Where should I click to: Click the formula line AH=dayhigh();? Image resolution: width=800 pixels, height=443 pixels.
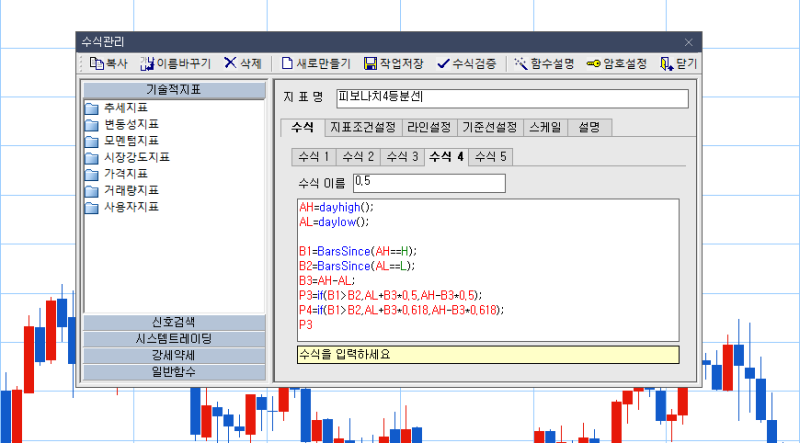[337, 207]
